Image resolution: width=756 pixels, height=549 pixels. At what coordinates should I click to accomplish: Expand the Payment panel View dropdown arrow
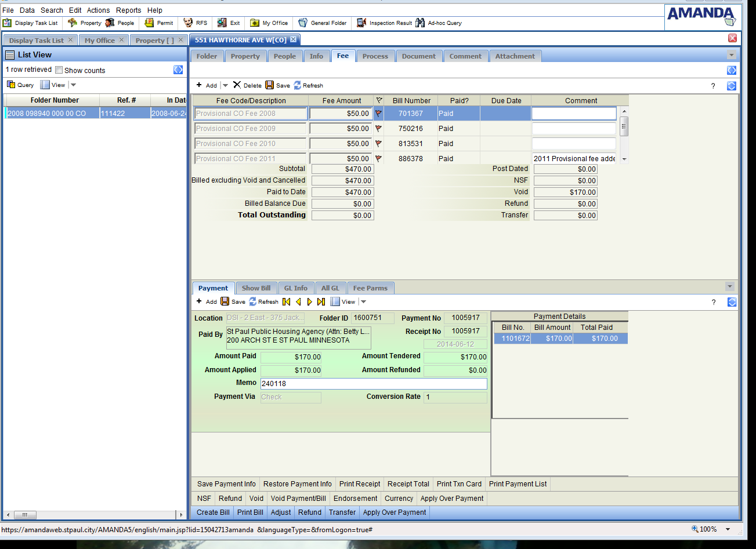[x=363, y=302]
